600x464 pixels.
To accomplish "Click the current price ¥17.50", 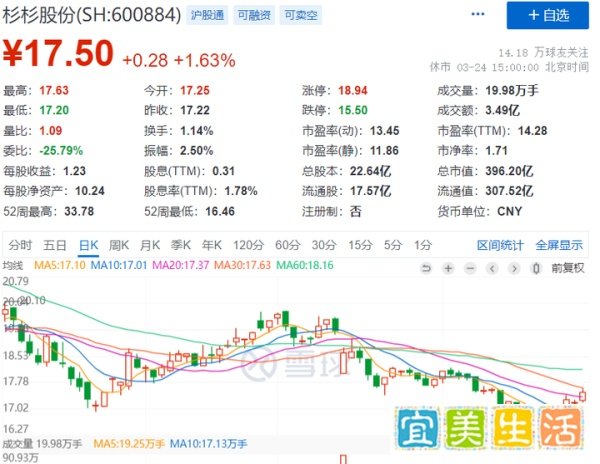I will (59, 53).
